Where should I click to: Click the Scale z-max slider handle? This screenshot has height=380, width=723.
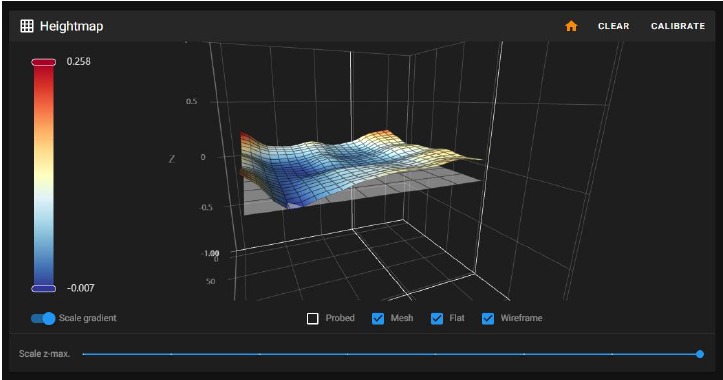(x=700, y=354)
